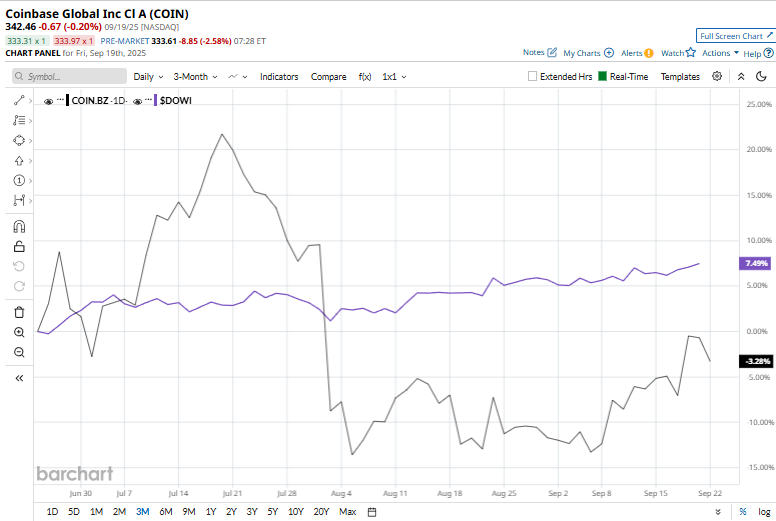Click the 7.49% $DOWI price label
The height and width of the screenshot is (521, 776).
coord(755,263)
